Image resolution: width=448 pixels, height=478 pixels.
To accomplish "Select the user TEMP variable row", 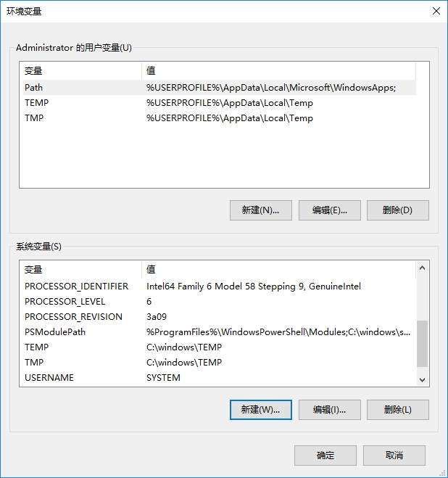I will pos(220,103).
